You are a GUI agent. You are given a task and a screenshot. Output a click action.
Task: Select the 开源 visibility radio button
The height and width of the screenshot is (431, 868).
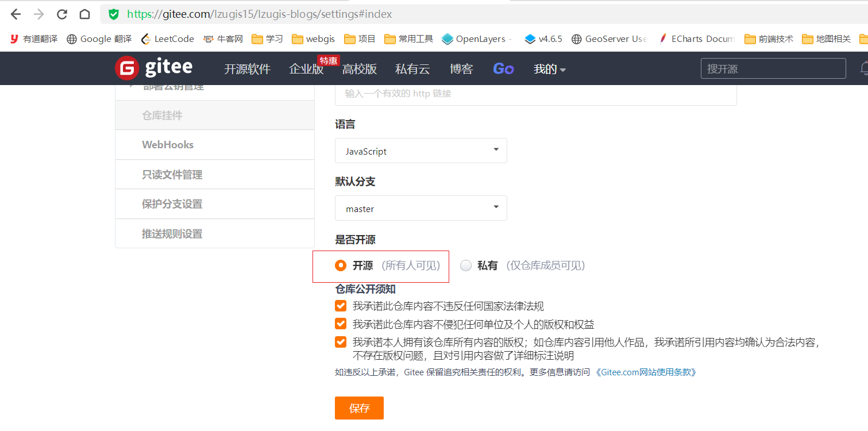(340, 265)
